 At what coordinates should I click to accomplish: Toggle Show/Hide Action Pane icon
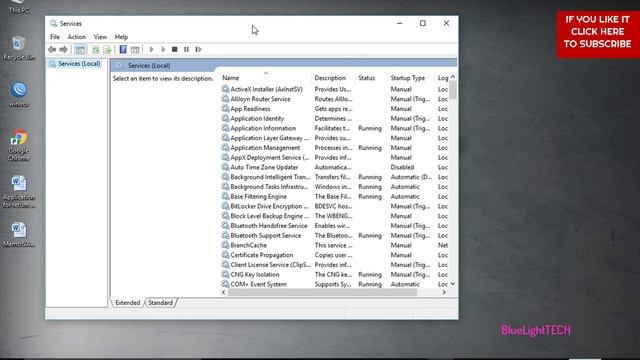coord(135,49)
